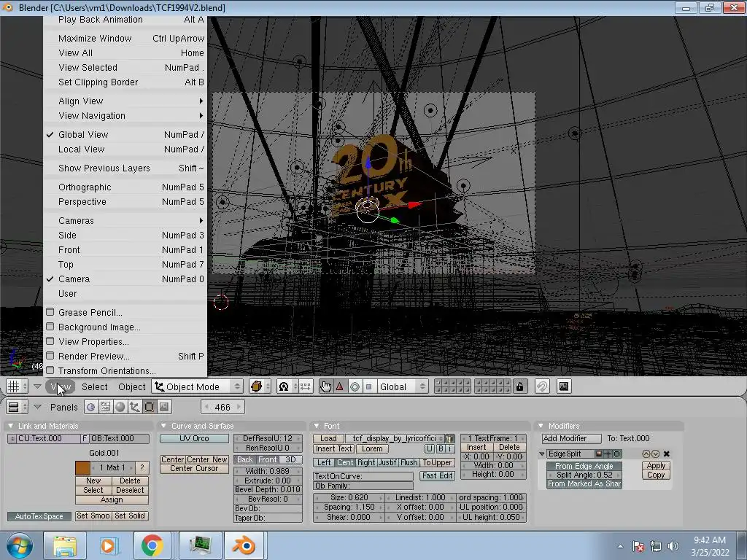Open the Windows Start menu
This screenshot has width=747, height=560.
click(x=20, y=545)
